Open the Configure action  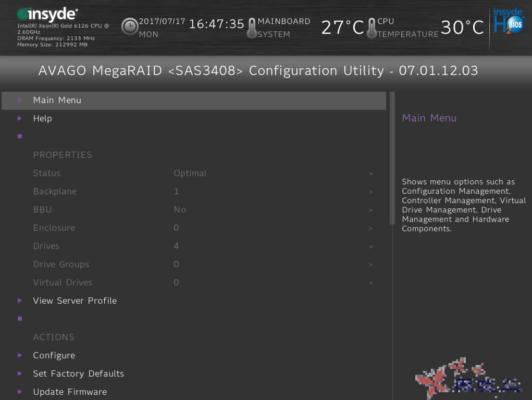[54, 355]
